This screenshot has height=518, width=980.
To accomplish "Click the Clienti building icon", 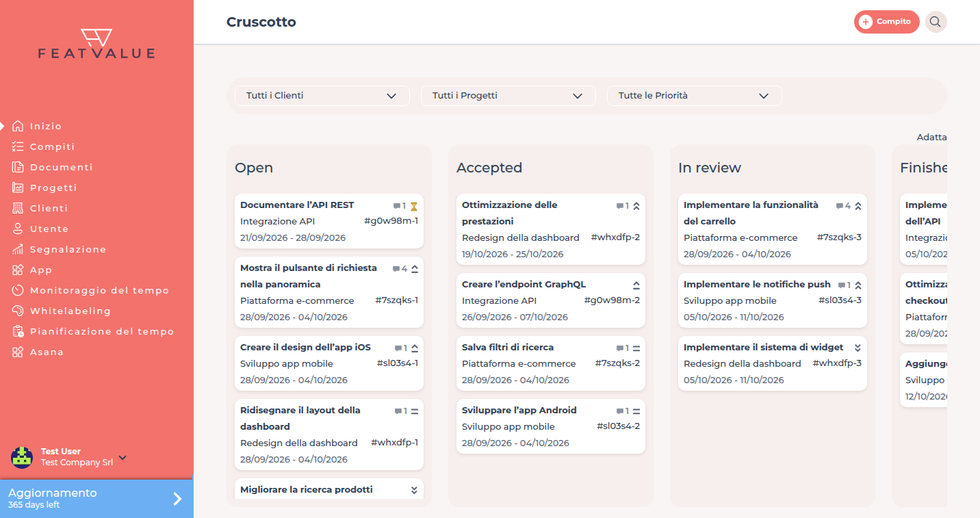I will (x=18, y=208).
